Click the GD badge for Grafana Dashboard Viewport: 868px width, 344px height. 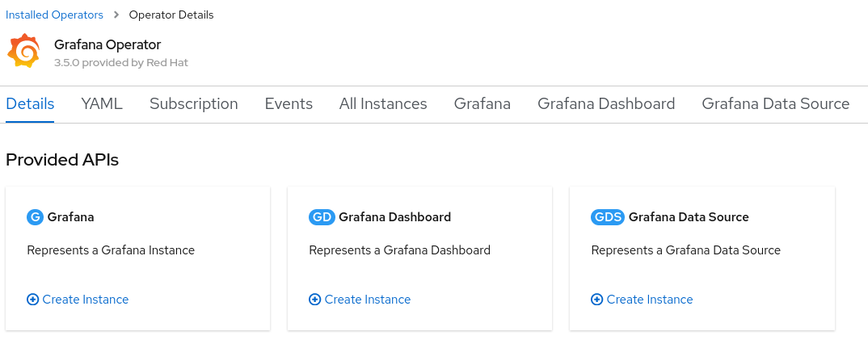point(322,216)
